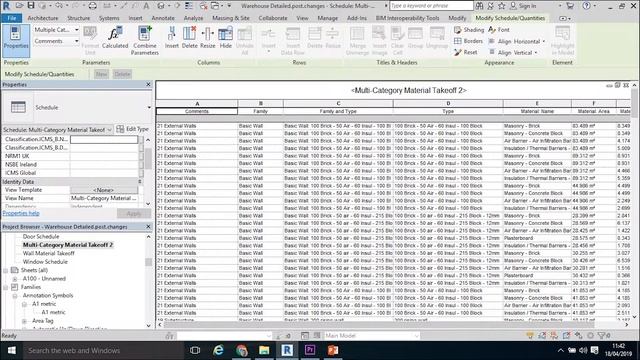Delete column using the Delete icon
640x360 pixels.
[189, 38]
